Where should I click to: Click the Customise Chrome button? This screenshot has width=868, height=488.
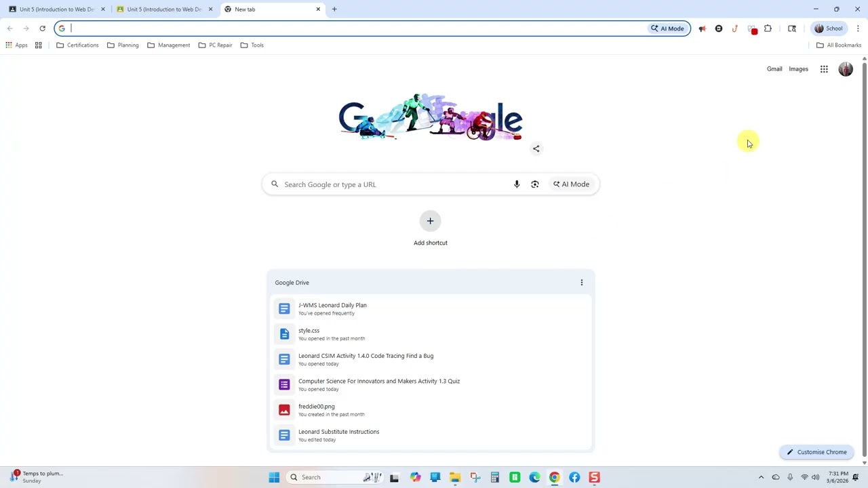(816, 452)
